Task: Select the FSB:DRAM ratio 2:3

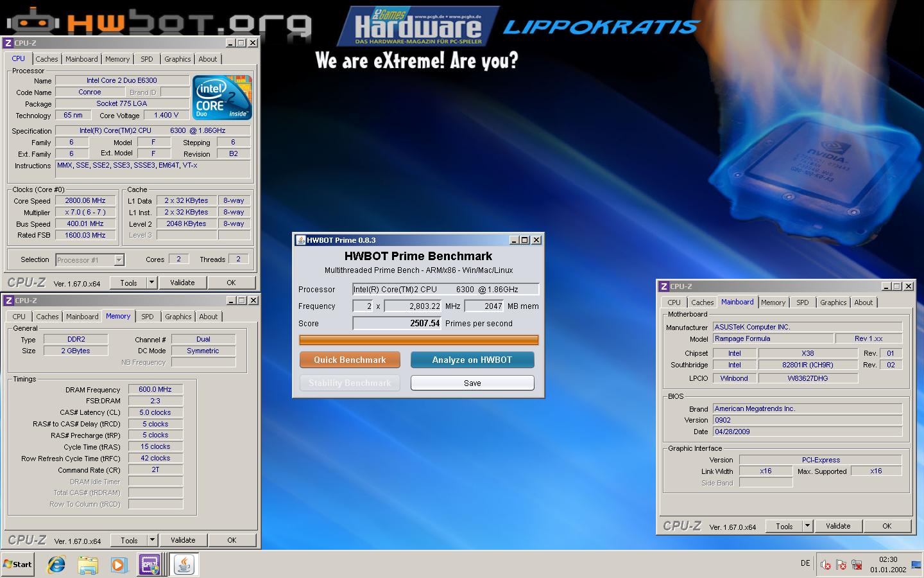Action: point(155,401)
